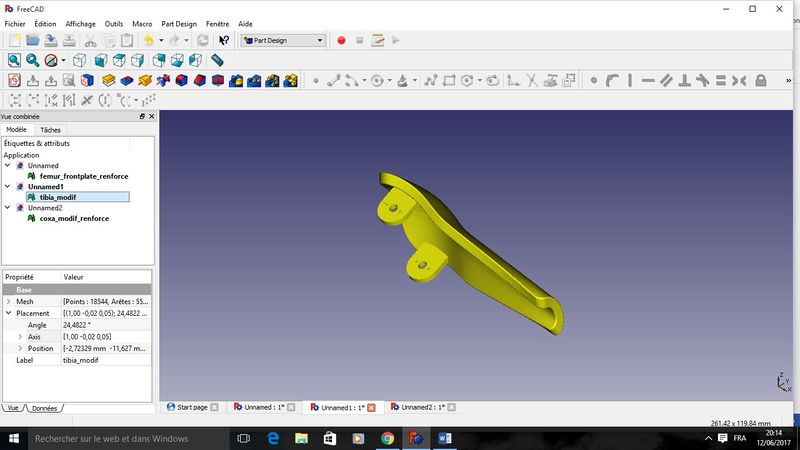Collapse the Unnamed2 document tree node
The height and width of the screenshot is (450, 800).
coord(9,208)
